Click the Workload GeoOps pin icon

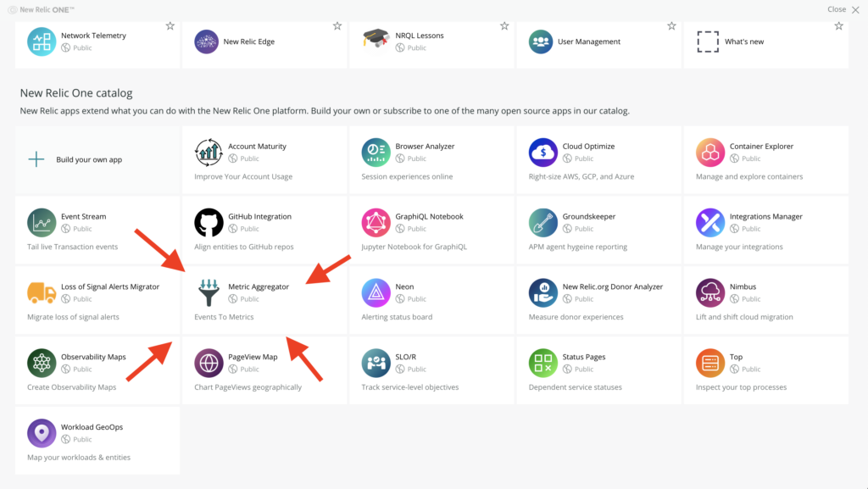click(x=42, y=433)
